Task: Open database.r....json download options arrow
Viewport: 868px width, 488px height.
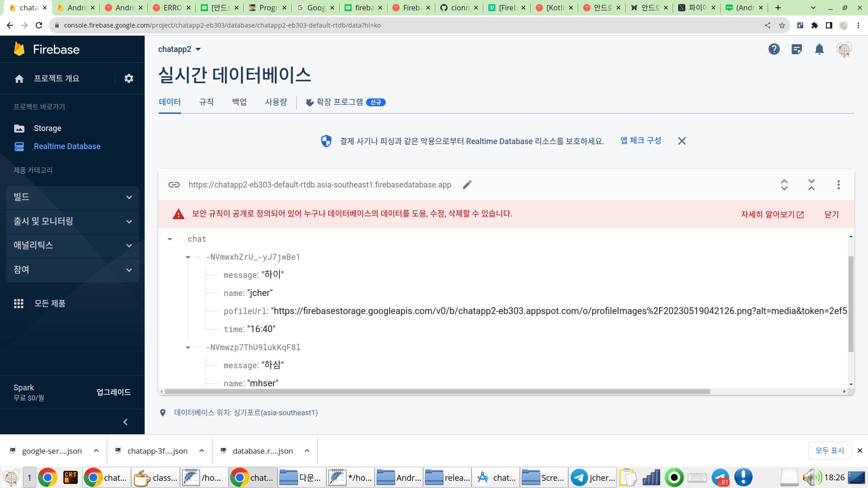Action: (307, 451)
